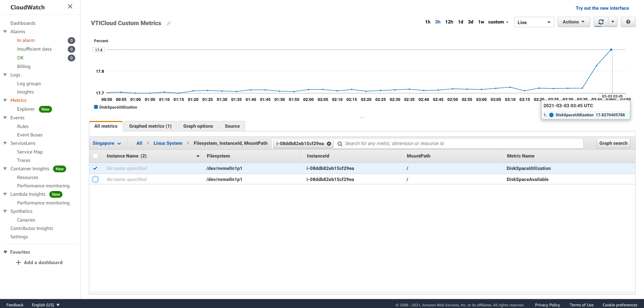This screenshot has height=308, width=644.
Task: Click Try out the new interface link
Action: point(602,8)
